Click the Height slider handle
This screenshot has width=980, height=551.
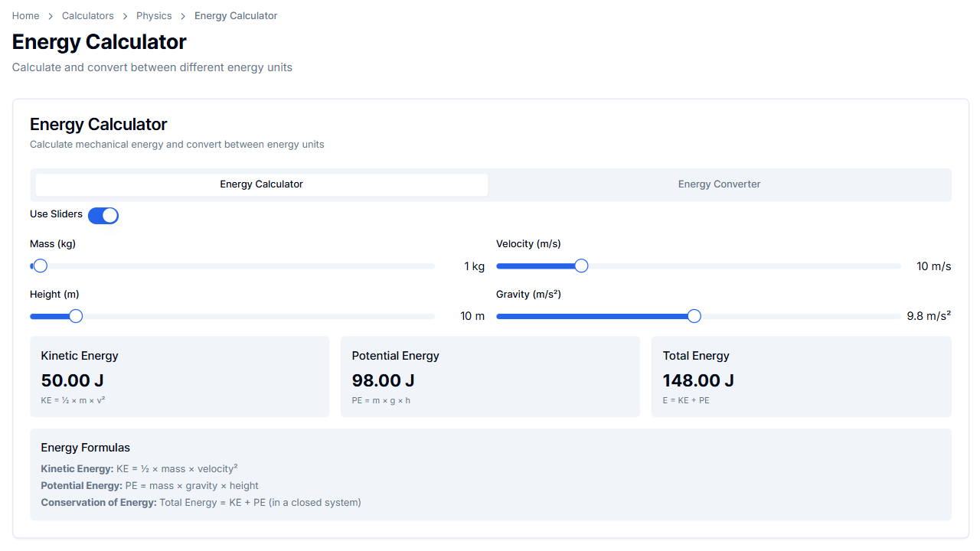coord(75,315)
